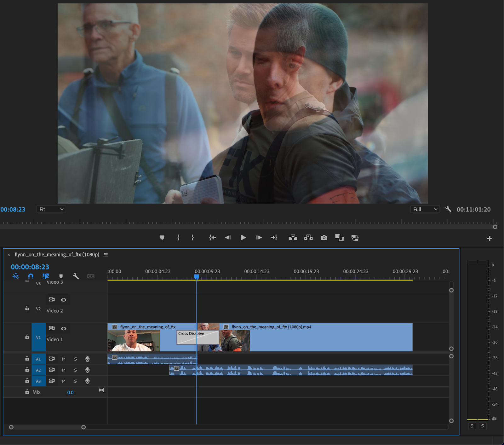Solo audio track A2
Viewport: 504px width, 445px height.
click(x=76, y=370)
